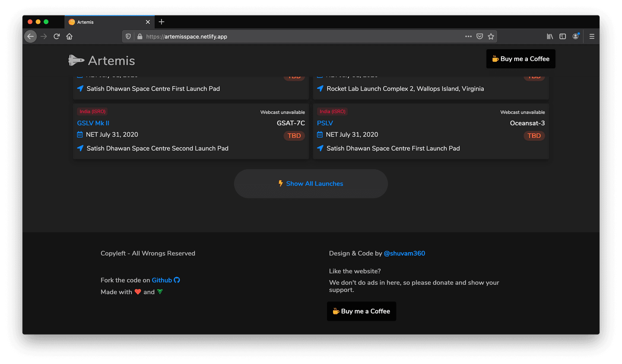Click the footer Buy me a Coffee button
The image size is (622, 364).
click(362, 311)
